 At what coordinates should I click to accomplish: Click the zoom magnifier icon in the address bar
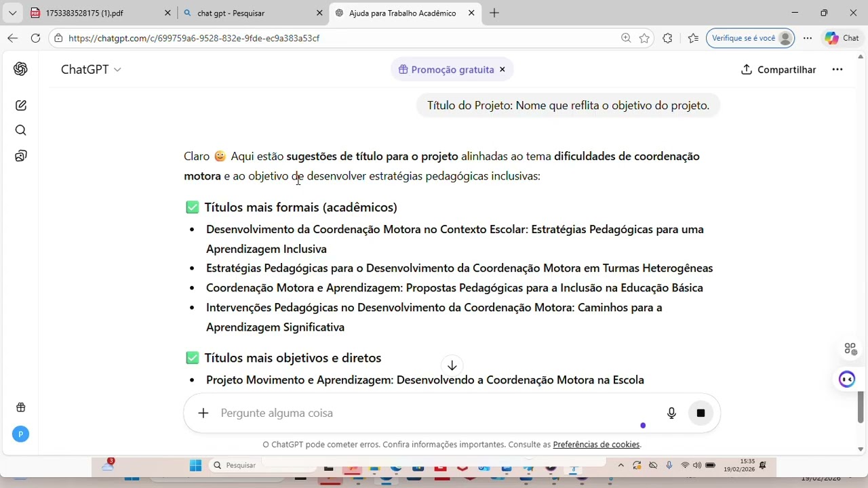pyautogui.click(x=626, y=38)
